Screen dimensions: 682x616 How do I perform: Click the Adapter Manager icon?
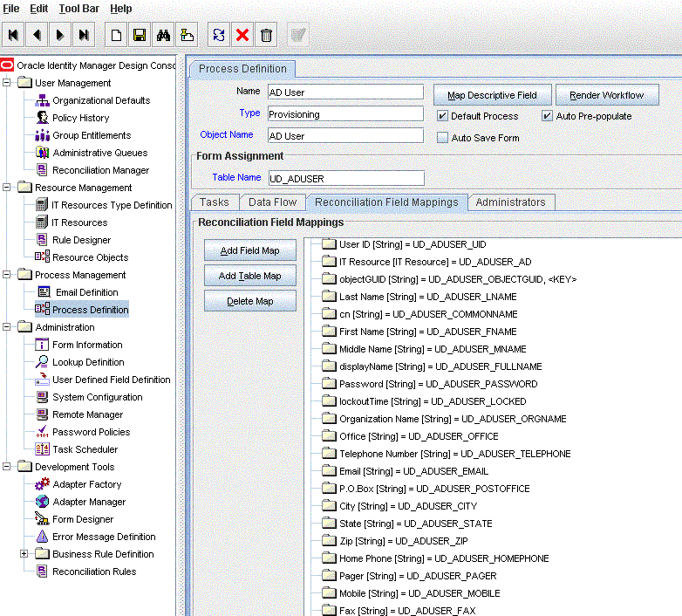coord(42,502)
